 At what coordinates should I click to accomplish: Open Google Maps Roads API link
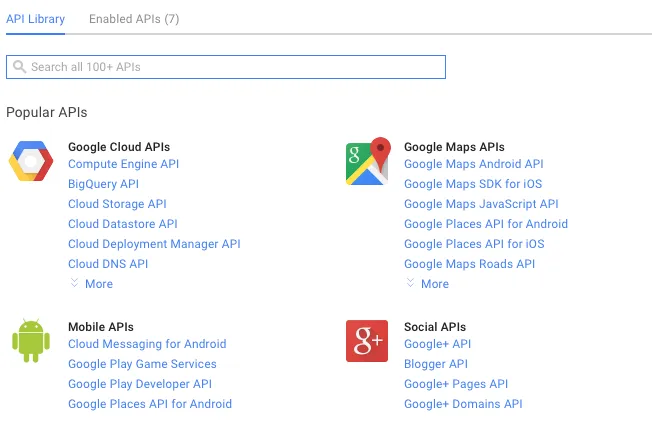click(469, 264)
